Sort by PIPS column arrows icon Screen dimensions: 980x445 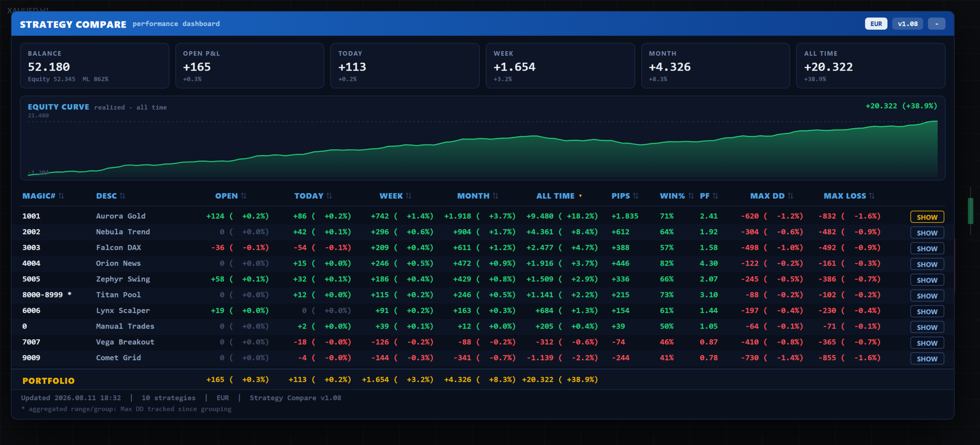pyautogui.click(x=636, y=196)
